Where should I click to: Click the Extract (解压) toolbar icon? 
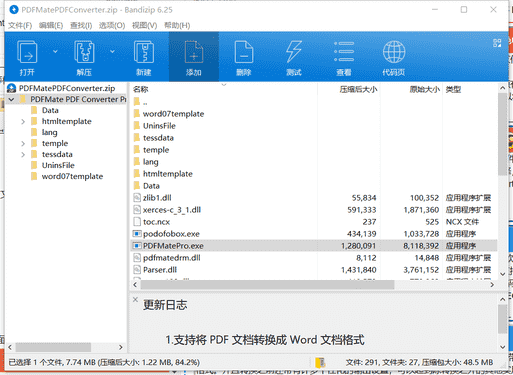coord(84,52)
